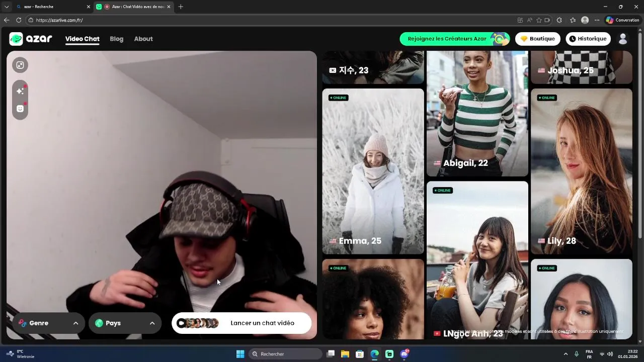Open Emma, 25 profile card
The width and height of the screenshot is (644, 362).
tap(373, 171)
